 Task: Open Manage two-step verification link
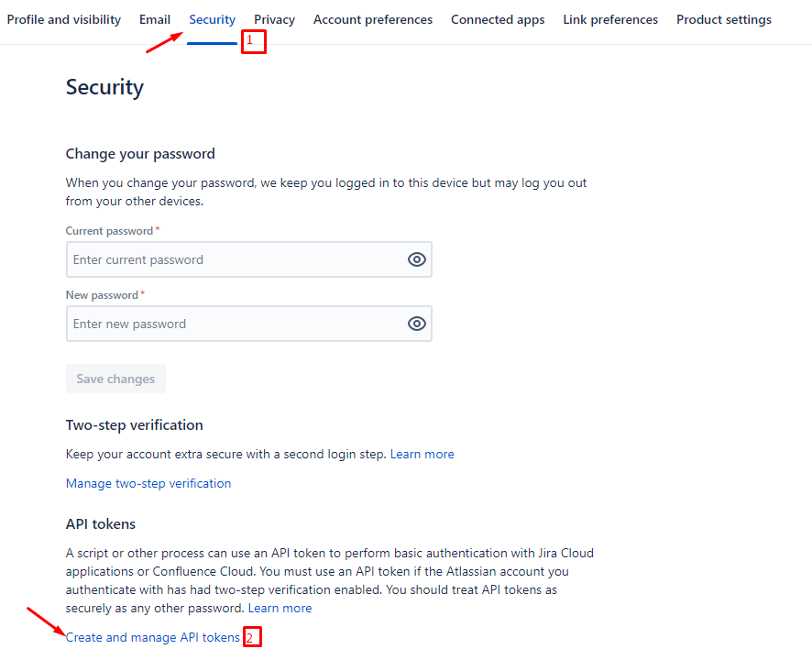click(x=148, y=483)
